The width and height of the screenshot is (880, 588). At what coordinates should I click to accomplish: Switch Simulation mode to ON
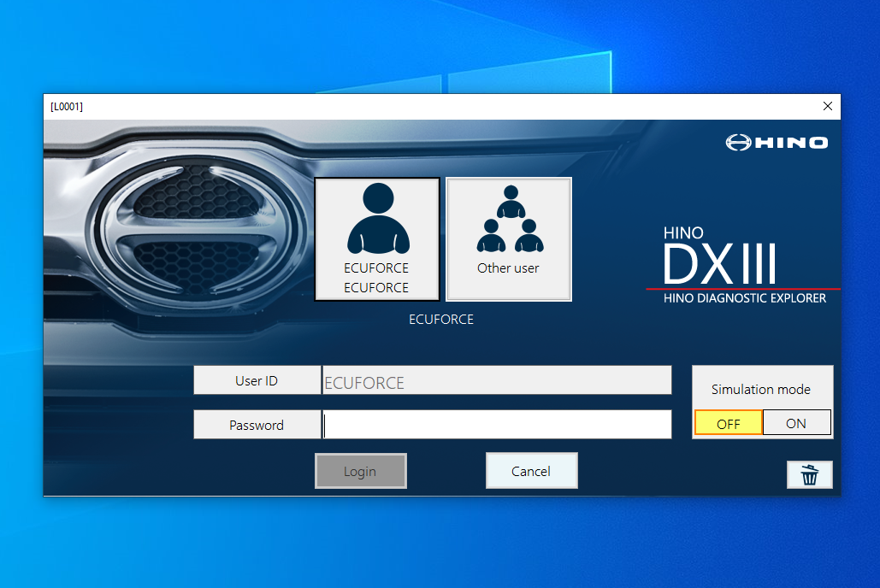(x=796, y=423)
